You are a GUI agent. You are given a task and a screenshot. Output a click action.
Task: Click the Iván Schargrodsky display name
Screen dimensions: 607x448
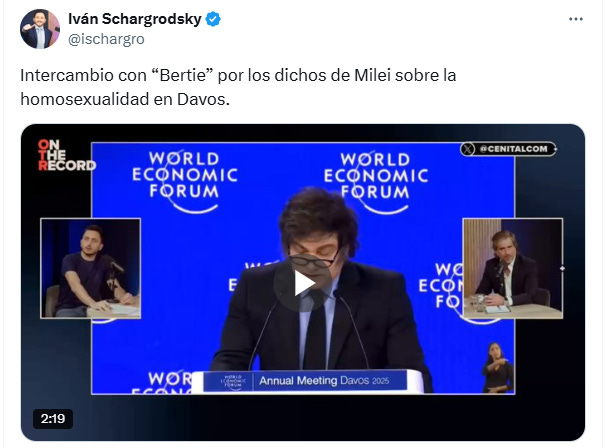[135, 19]
